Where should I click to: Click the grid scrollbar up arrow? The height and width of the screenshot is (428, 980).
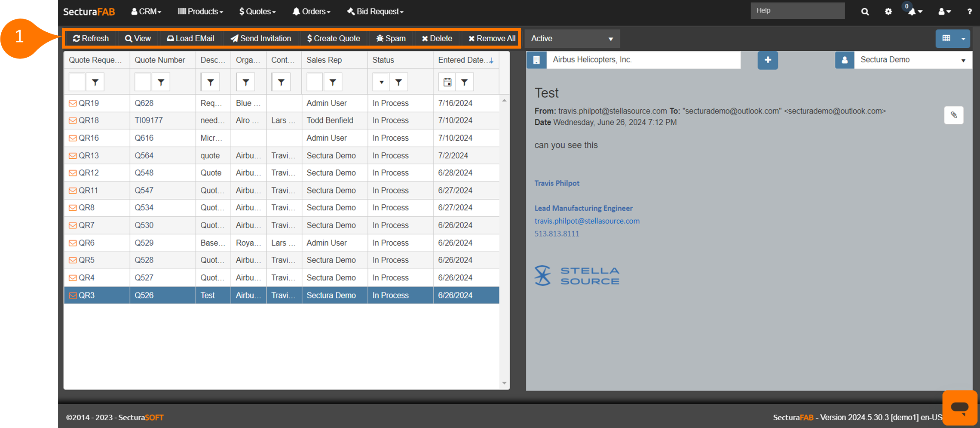(504, 101)
